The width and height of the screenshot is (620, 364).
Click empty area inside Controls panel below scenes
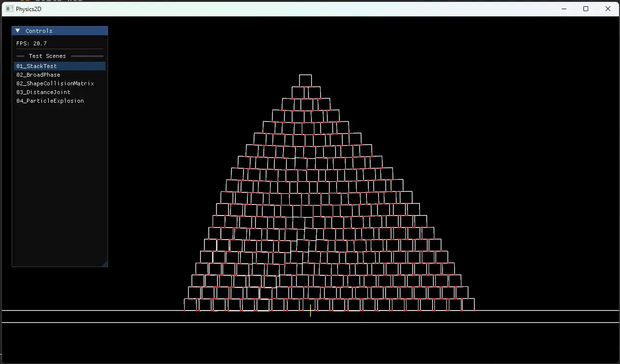click(59, 183)
